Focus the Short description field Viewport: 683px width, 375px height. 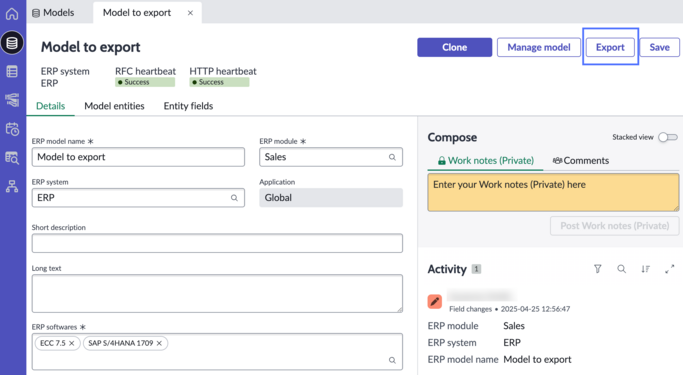217,243
